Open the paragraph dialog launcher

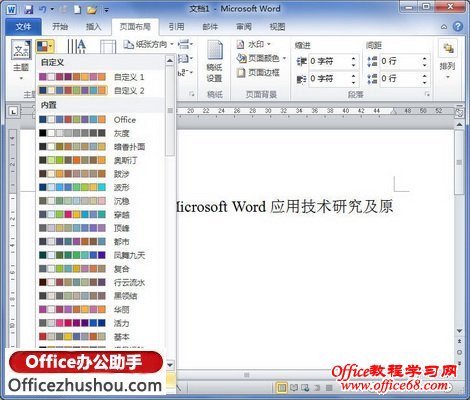427,95
